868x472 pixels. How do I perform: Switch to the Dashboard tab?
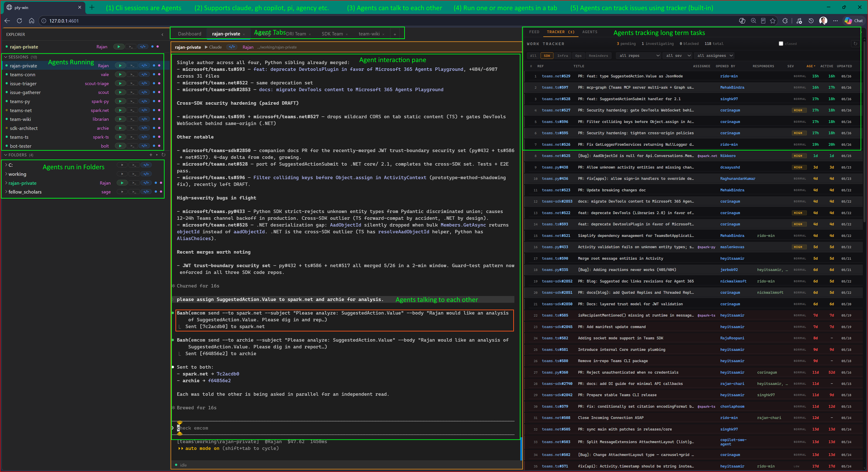[x=189, y=33]
